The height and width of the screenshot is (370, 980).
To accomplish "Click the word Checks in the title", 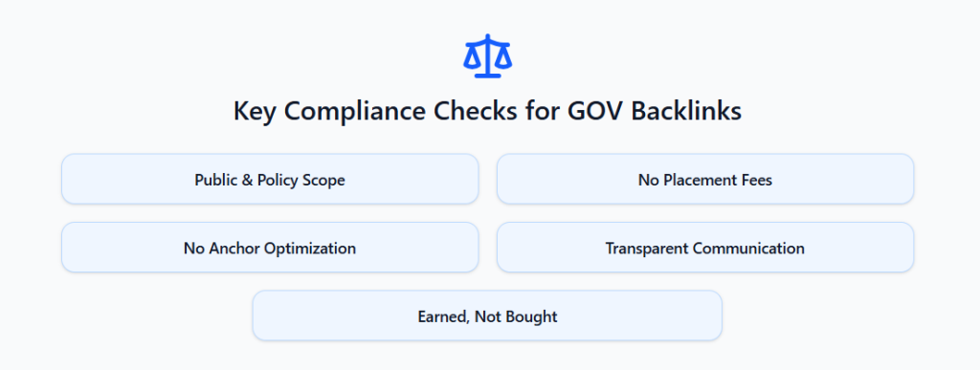I will 475,111.
